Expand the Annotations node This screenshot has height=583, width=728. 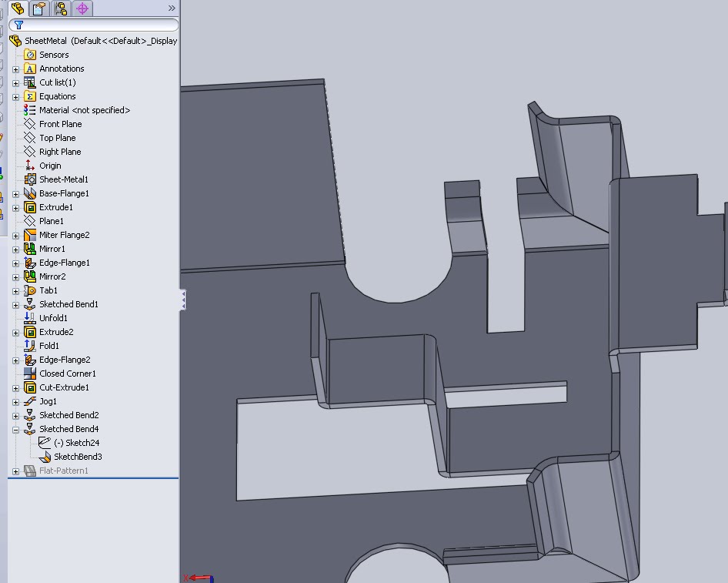pos(16,69)
